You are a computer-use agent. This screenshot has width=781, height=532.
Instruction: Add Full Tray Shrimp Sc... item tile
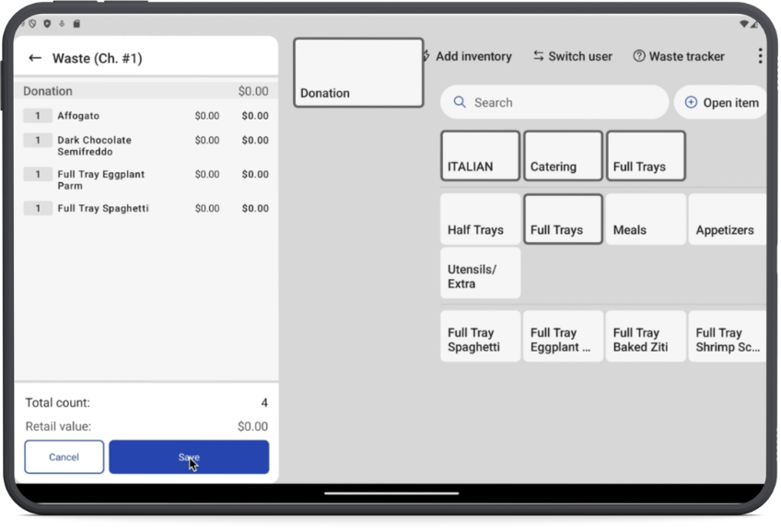tap(728, 337)
